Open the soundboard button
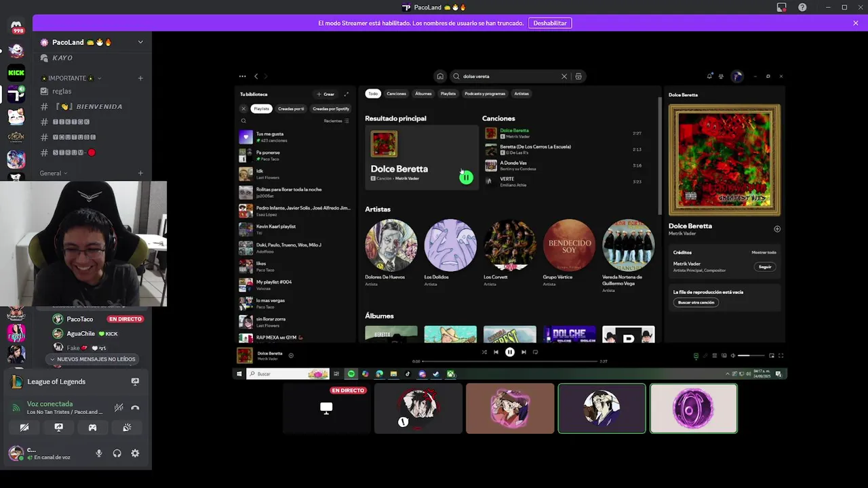 [x=127, y=428]
